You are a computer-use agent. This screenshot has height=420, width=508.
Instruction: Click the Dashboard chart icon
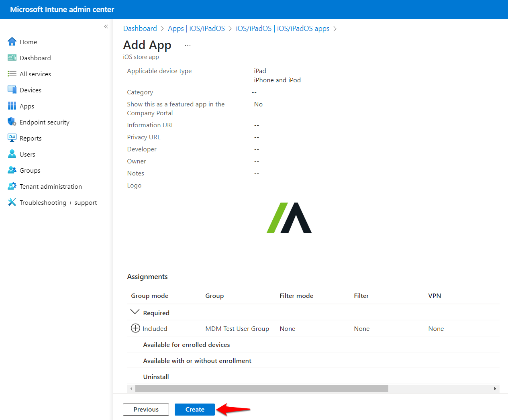pyautogui.click(x=12, y=57)
